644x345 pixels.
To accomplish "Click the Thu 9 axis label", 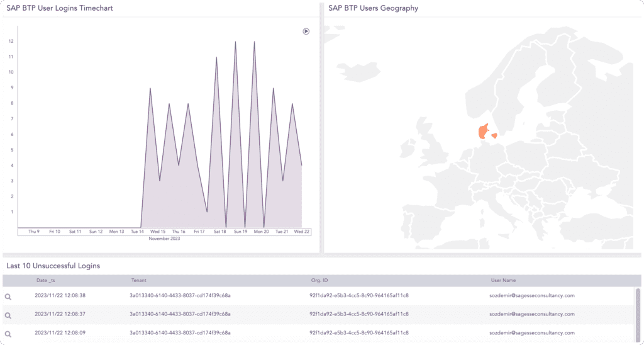I will pos(34,232).
